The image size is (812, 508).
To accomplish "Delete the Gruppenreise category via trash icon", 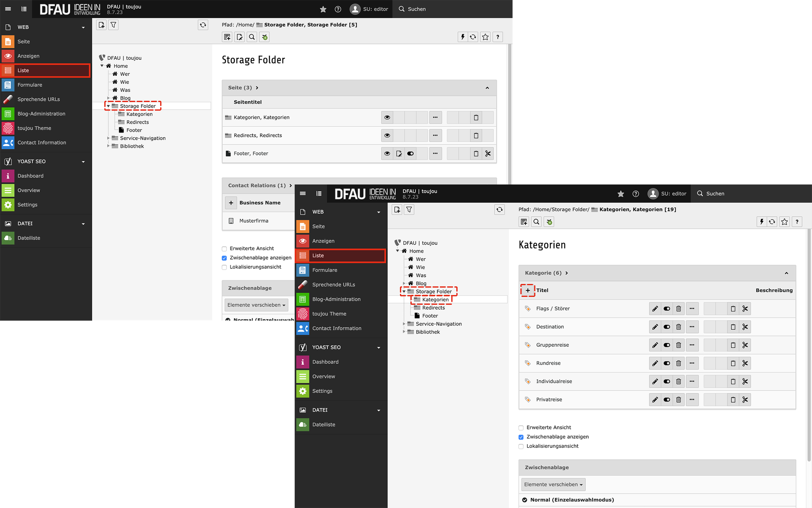I will 678,345.
